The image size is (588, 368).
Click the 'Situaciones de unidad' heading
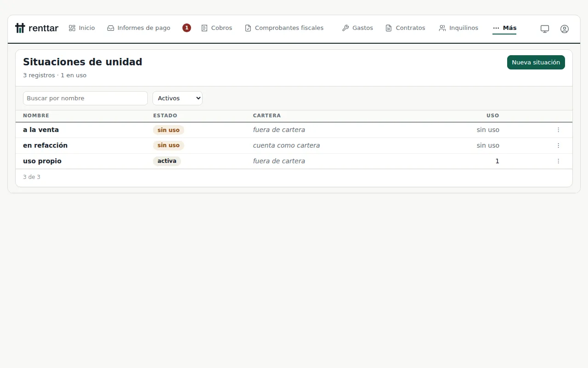[x=83, y=62]
